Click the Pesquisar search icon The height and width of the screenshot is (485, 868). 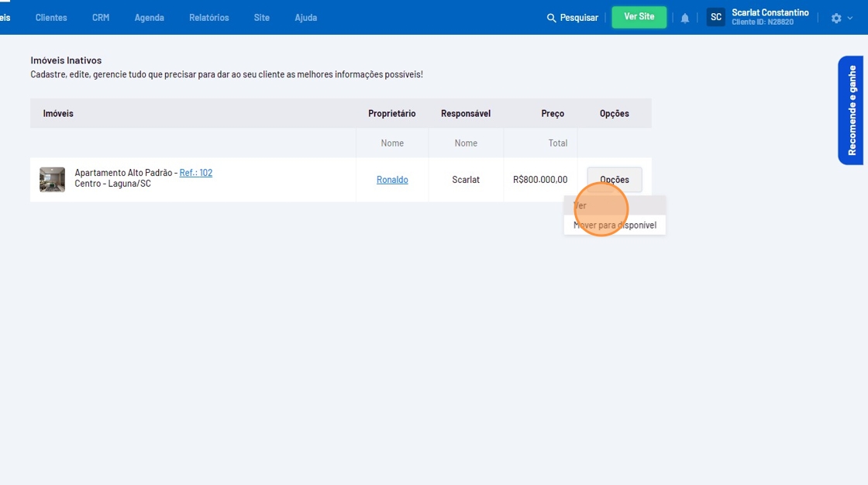point(552,18)
